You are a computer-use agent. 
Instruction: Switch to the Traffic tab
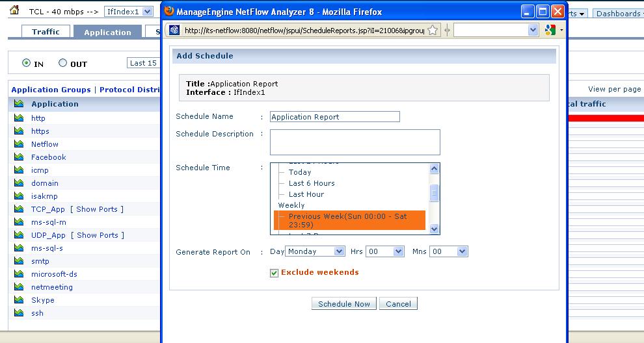click(46, 32)
